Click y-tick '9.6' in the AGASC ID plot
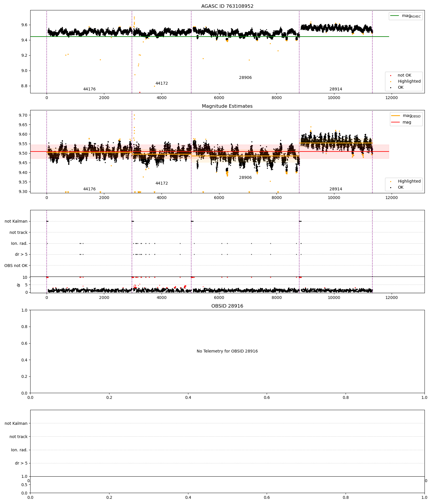Viewport: 432px width, 504px height. [x=24, y=25]
